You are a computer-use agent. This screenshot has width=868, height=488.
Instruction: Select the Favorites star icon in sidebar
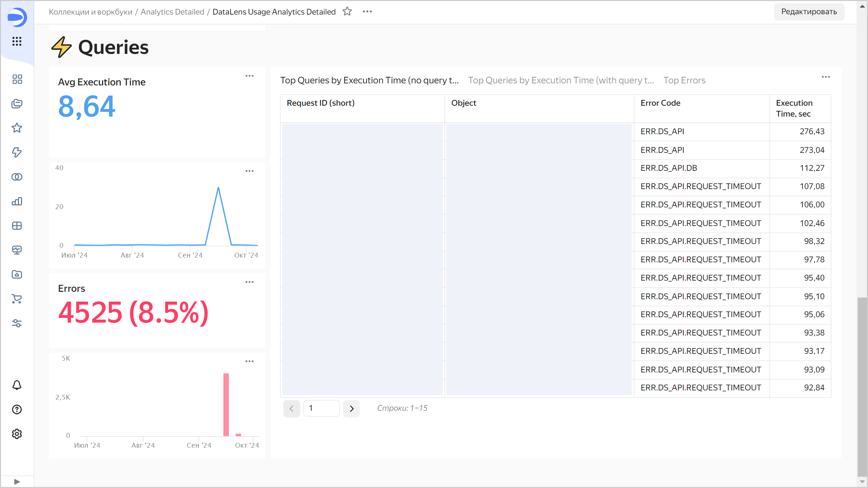point(17,128)
